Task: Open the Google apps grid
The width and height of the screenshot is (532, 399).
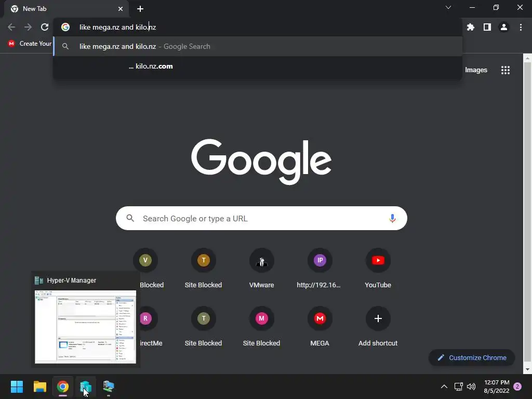Action: click(x=505, y=70)
